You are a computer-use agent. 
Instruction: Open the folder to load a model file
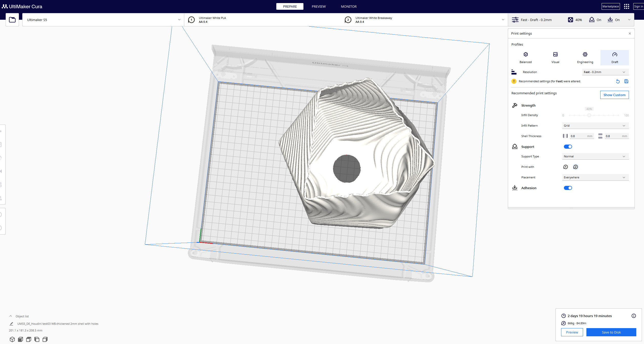coord(12,19)
